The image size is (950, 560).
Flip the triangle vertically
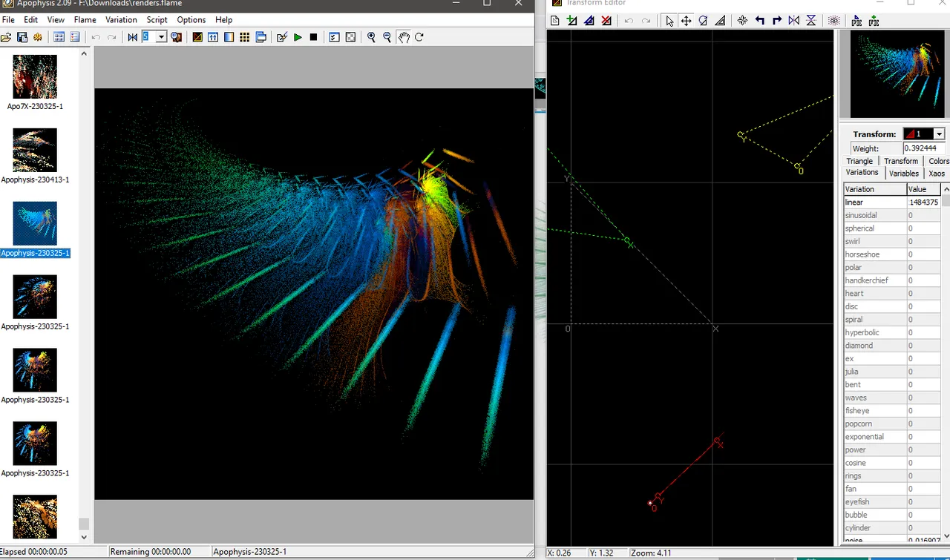point(811,21)
